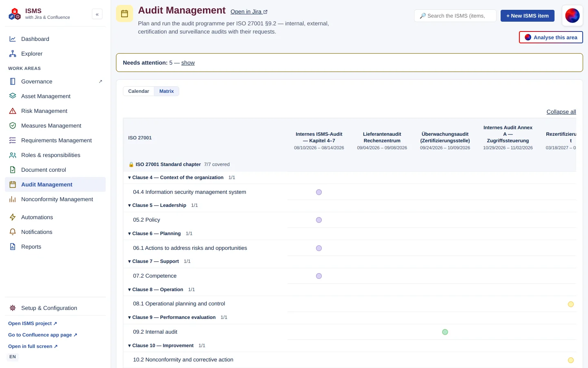Click the Measures Management shield icon
This screenshot has width=588, height=368.
coord(13,126)
